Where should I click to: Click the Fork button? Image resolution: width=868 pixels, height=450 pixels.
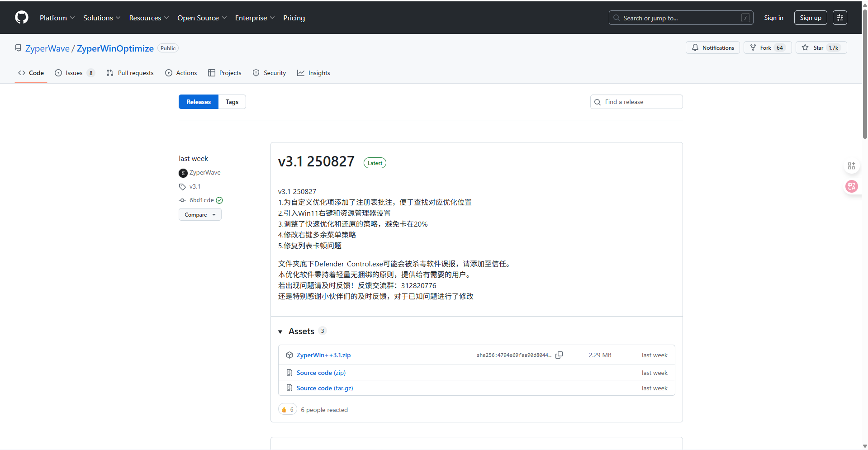(x=768, y=47)
